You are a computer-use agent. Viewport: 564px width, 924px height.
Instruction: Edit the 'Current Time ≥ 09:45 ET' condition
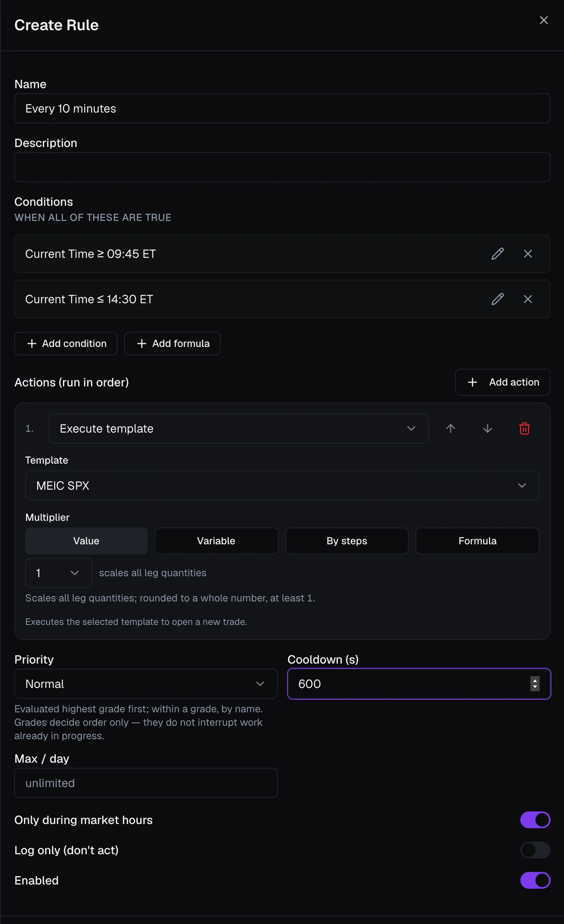pyautogui.click(x=498, y=254)
